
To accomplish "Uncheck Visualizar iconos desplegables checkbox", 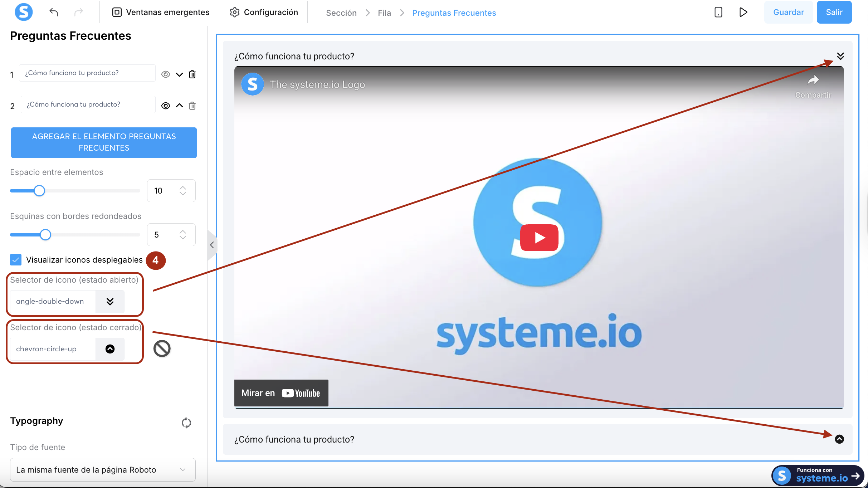I will coord(16,260).
